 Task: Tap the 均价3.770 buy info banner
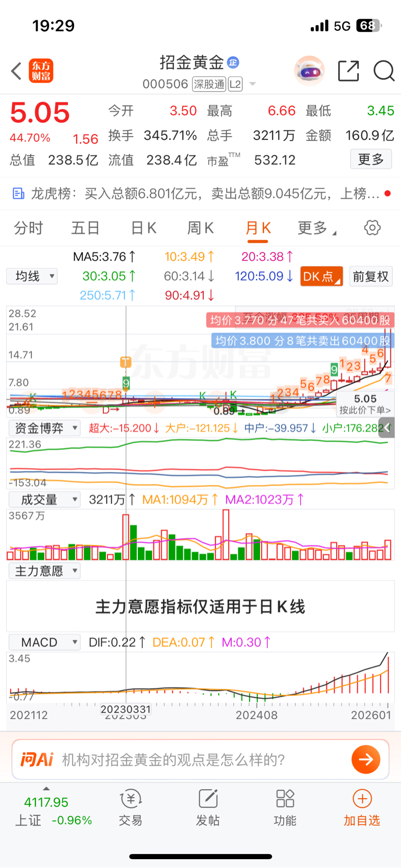click(301, 320)
